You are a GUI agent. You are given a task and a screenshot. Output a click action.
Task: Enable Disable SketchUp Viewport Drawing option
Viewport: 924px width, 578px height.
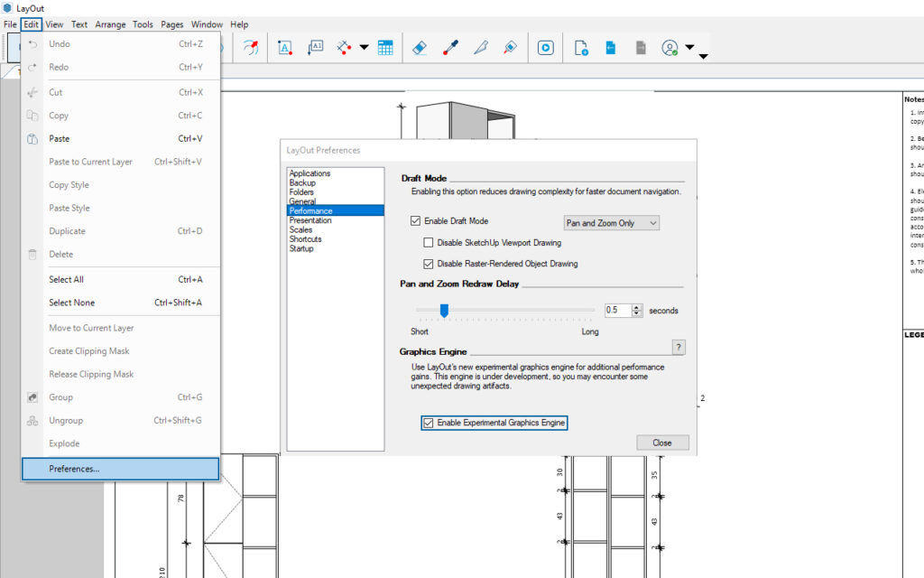(x=430, y=243)
